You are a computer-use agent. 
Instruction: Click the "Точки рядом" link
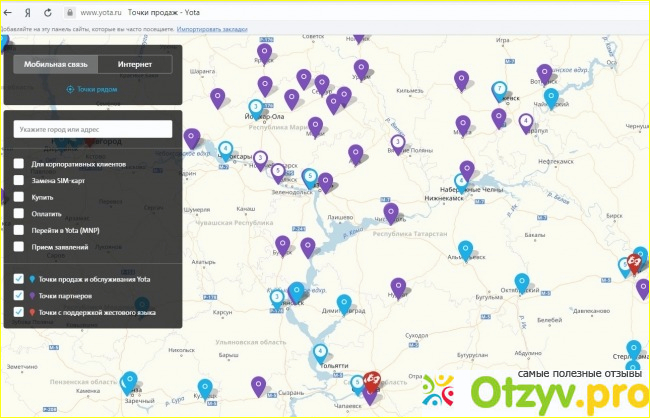coord(92,89)
